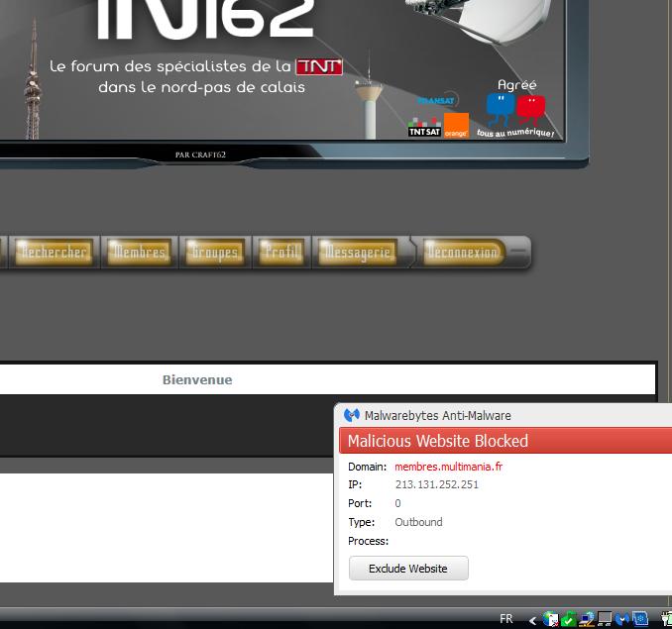This screenshot has width=672, height=629.
Task: Open the Malwarebytes tray icon in the taskbar
Action: 621,619
